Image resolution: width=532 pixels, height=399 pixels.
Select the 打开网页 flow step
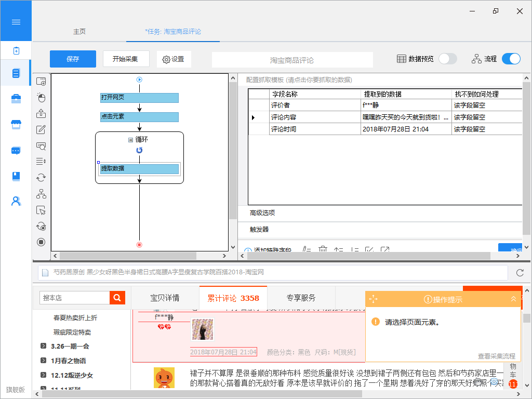pyautogui.click(x=139, y=98)
